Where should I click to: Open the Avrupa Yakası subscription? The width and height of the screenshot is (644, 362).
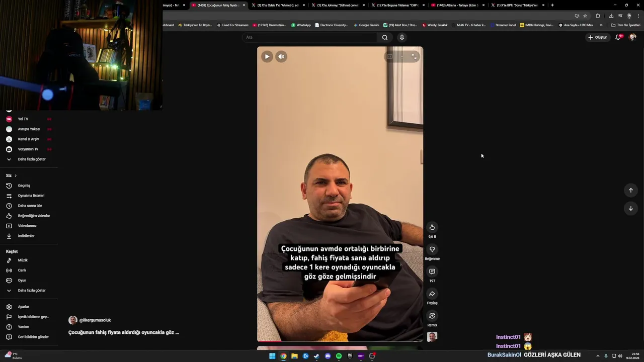pos(29,129)
